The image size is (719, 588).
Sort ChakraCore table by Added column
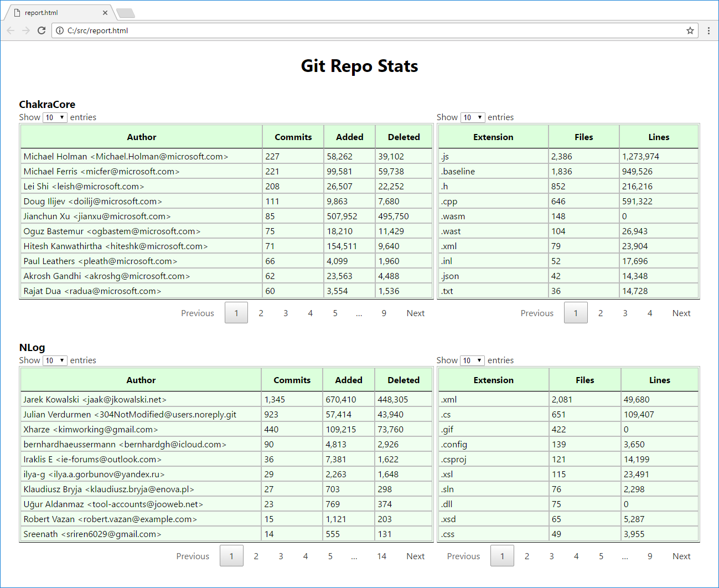[350, 137]
